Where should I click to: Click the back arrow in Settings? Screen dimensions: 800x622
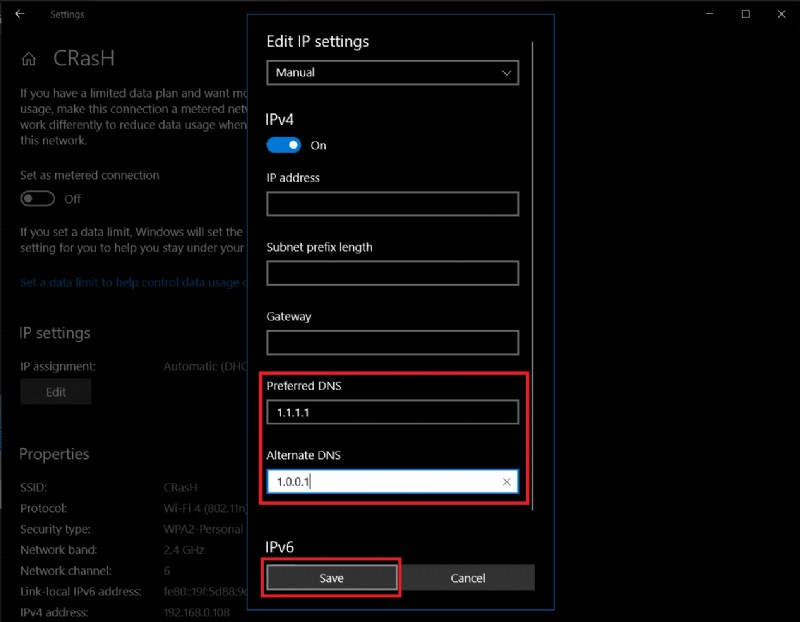(18, 14)
